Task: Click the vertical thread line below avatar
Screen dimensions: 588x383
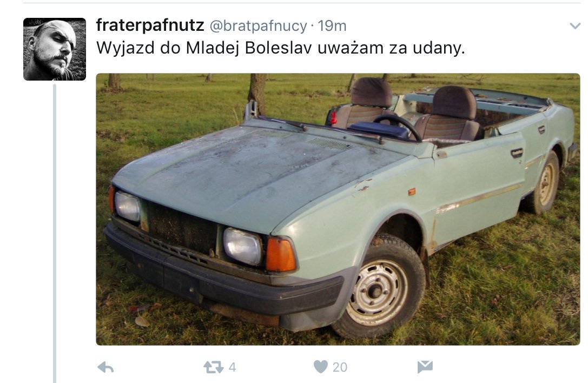Action: [x=55, y=233]
